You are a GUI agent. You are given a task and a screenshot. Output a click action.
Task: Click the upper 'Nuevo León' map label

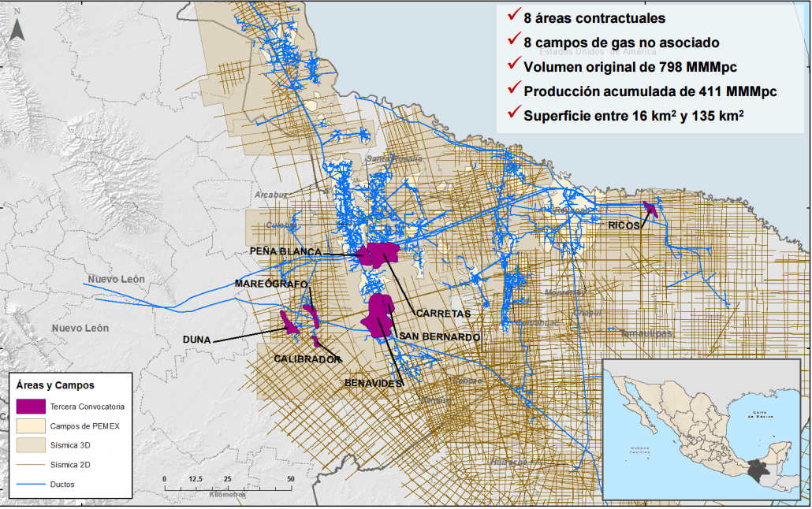(x=116, y=279)
